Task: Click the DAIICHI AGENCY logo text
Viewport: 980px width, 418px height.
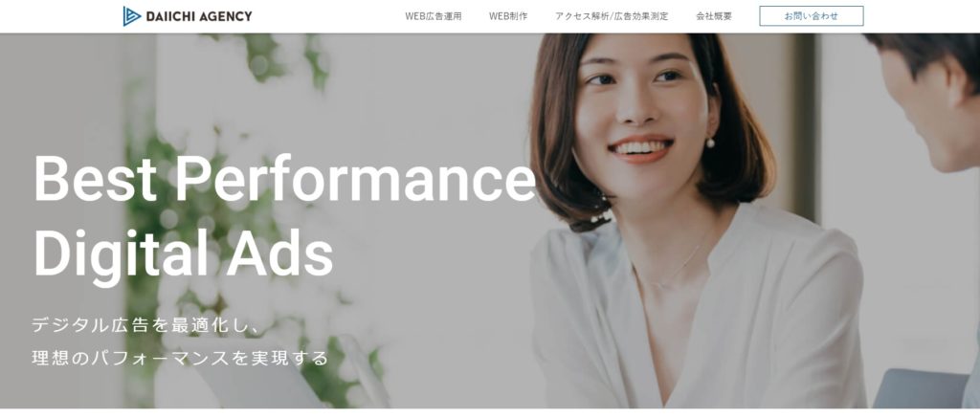Action: [199, 16]
